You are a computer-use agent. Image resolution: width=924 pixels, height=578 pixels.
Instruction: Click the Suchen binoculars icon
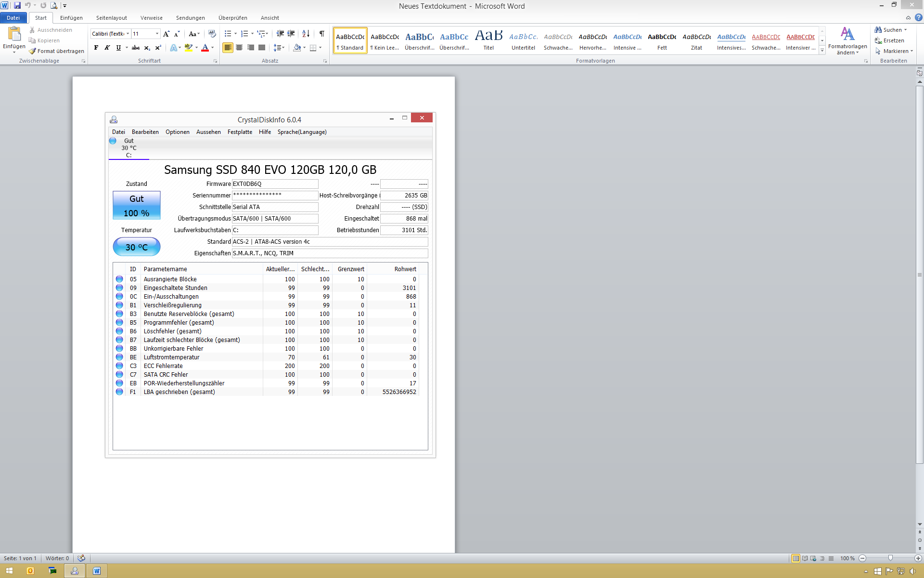(878, 30)
